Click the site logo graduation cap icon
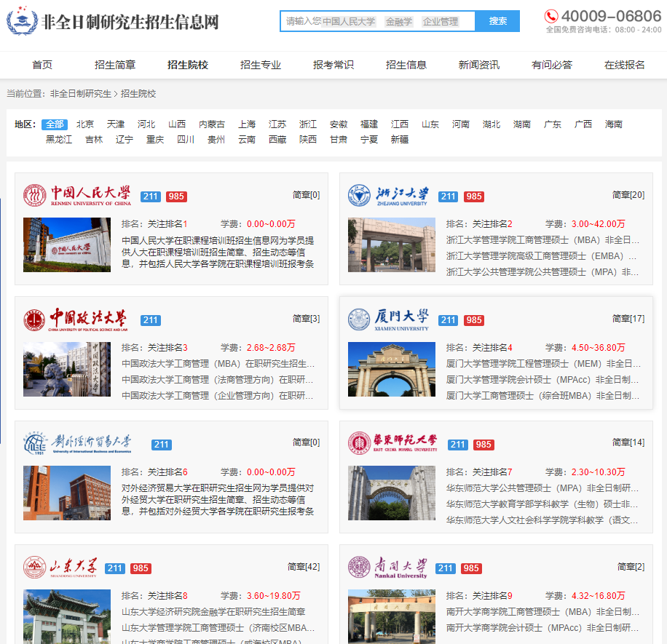 [21, 22]
